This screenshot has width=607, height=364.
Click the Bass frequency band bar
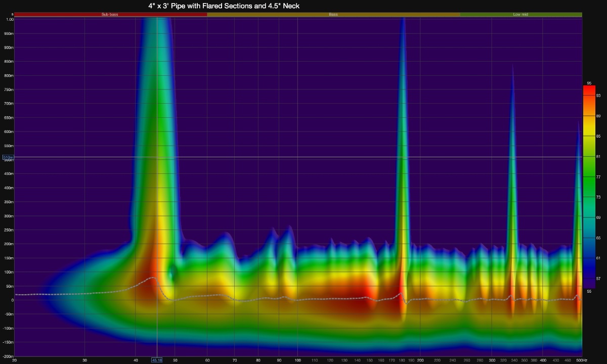point(333,15)
